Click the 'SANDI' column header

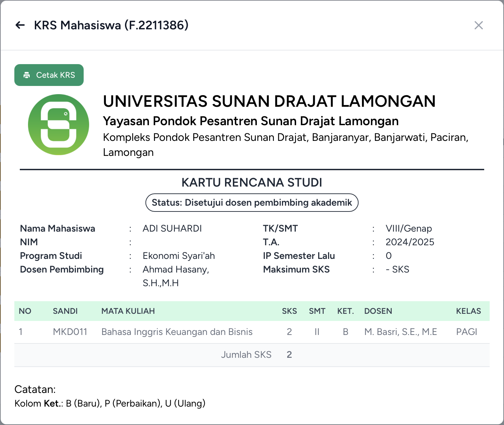coord(65,311)
